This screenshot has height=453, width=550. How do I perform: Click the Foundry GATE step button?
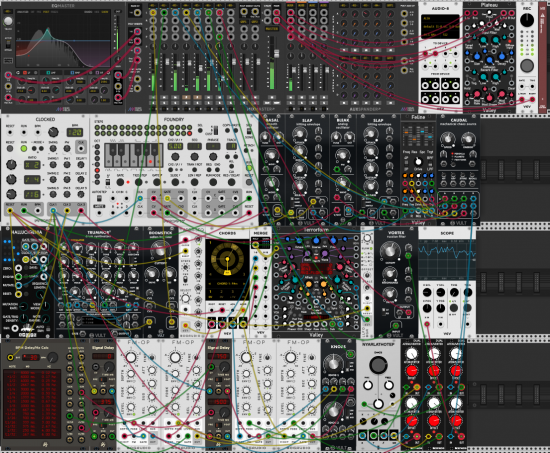[120, 182]
